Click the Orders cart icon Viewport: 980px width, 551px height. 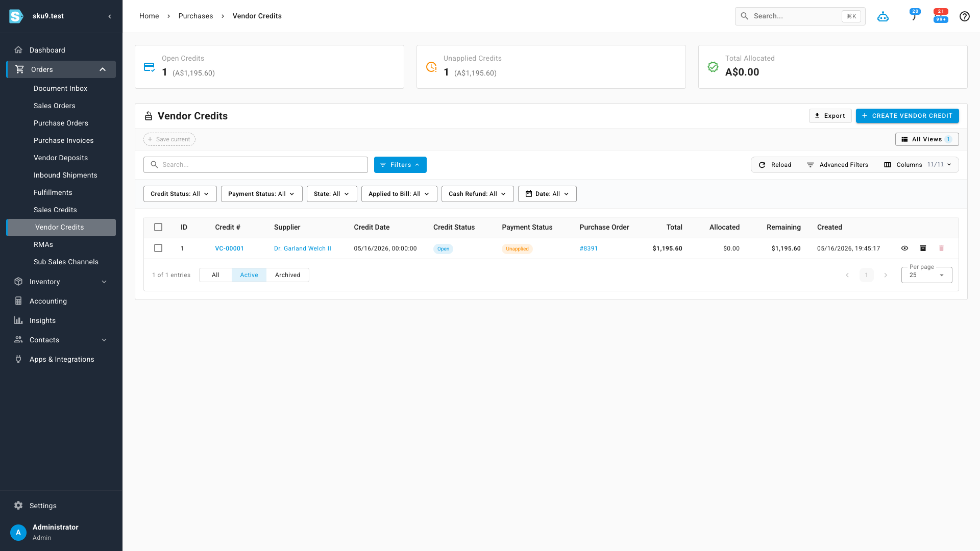tap(20, 69)
